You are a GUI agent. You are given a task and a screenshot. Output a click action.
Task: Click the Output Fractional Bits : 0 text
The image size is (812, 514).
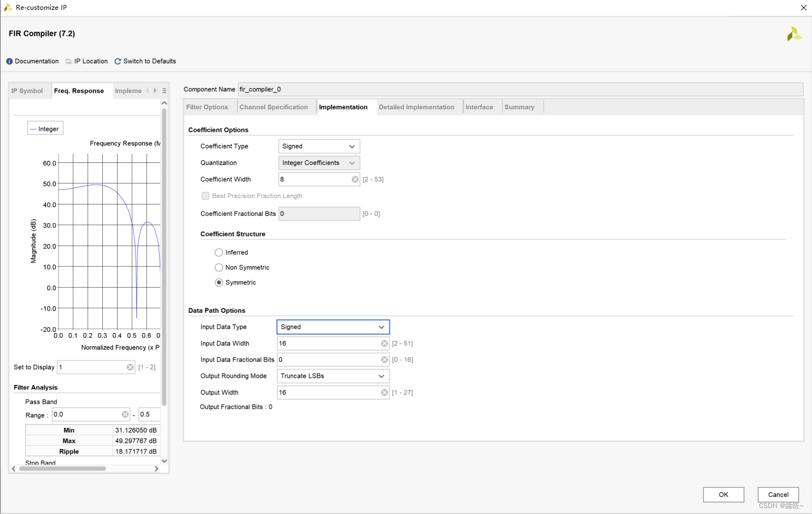236,407
